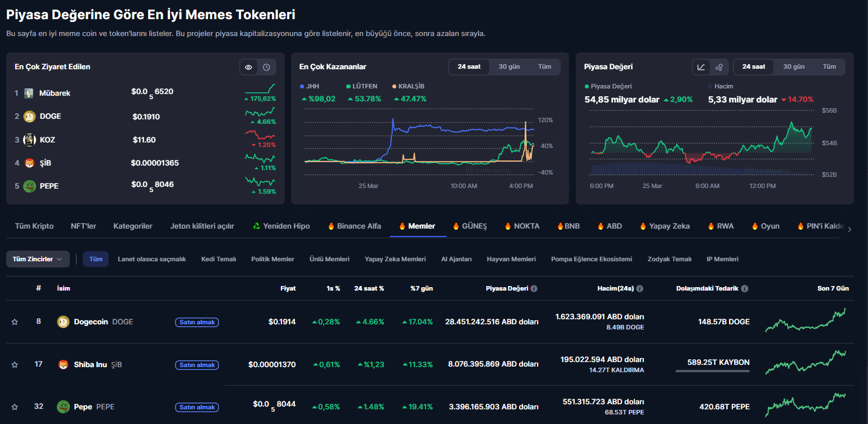Image resolution: width=868 pixels, height=424 pixels.
Task: Open the Tüm Zincirler dropdown
Action: pos(38,259)
